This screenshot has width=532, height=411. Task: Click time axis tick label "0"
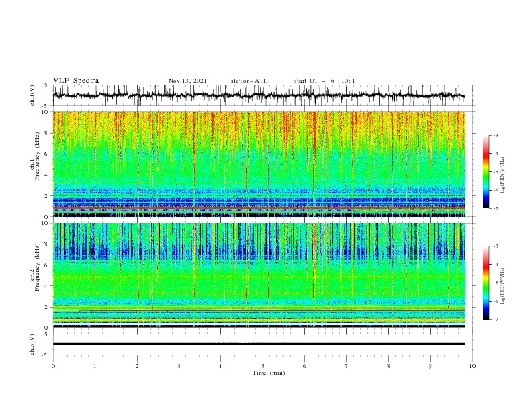tap(53, 366)
